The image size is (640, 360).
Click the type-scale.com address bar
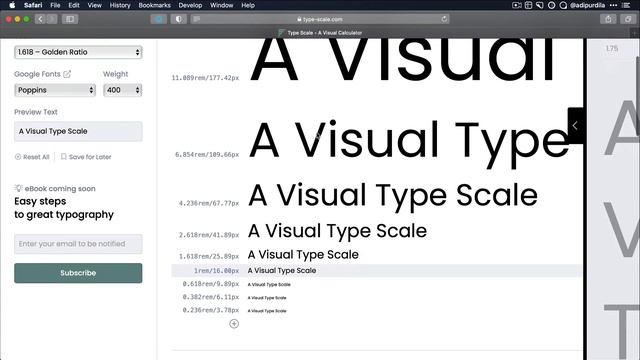(x=320, y=19)
